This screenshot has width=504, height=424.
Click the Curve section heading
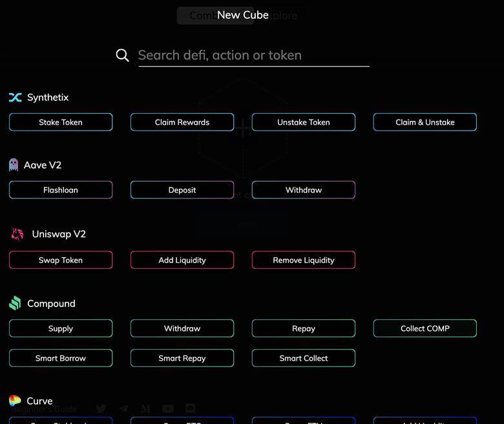click(39, 401)
